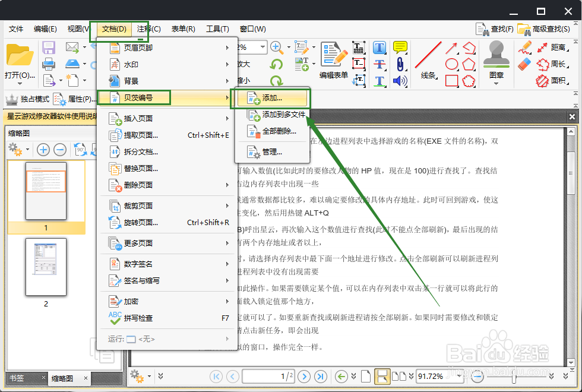Select page 2 thumbnail
Image resolution: width=582 pixels, height=392 pixels.
(46, 268)
